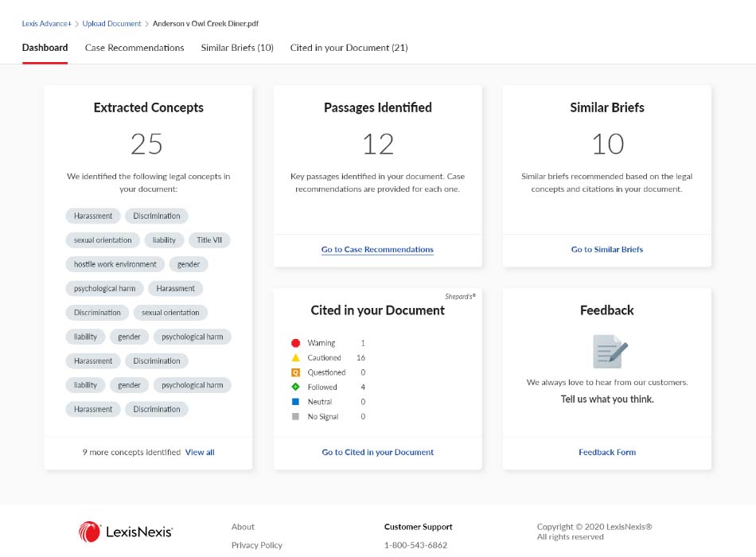Click the Warning count 1

[363, 343]
